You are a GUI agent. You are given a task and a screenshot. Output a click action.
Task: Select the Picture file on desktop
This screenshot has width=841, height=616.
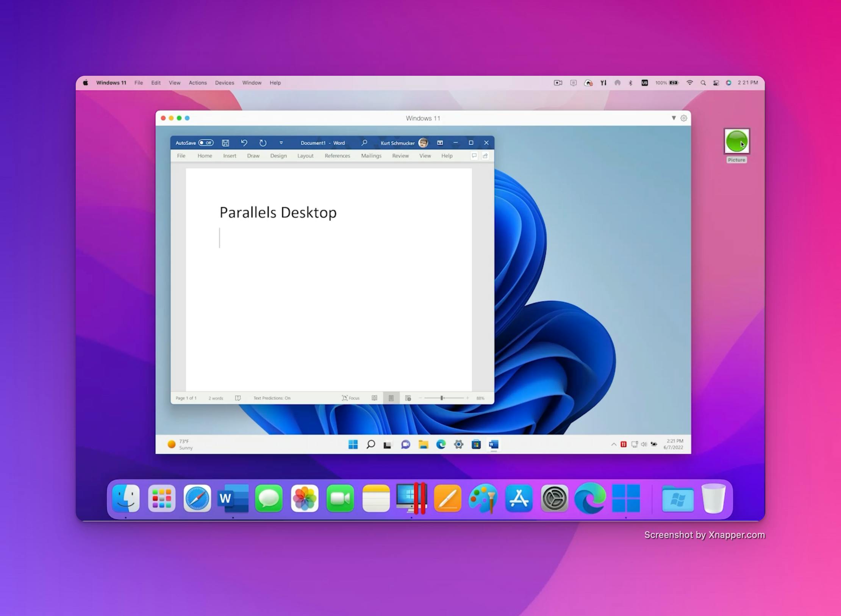tap(737, 145)
